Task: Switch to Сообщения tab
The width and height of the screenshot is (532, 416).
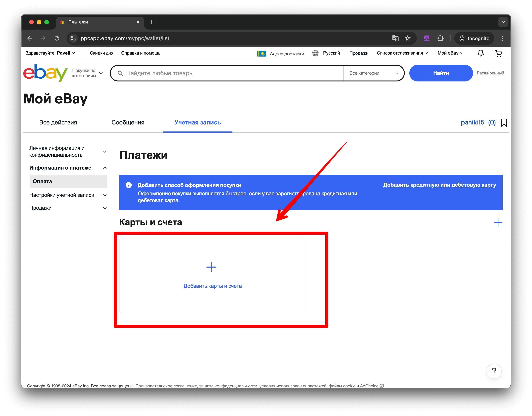Action: point(128,122)
